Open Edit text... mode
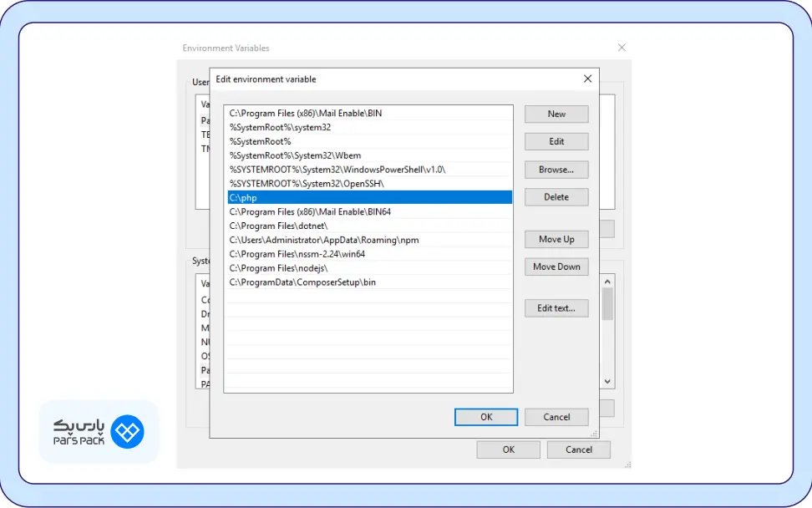 coord(556,307)
